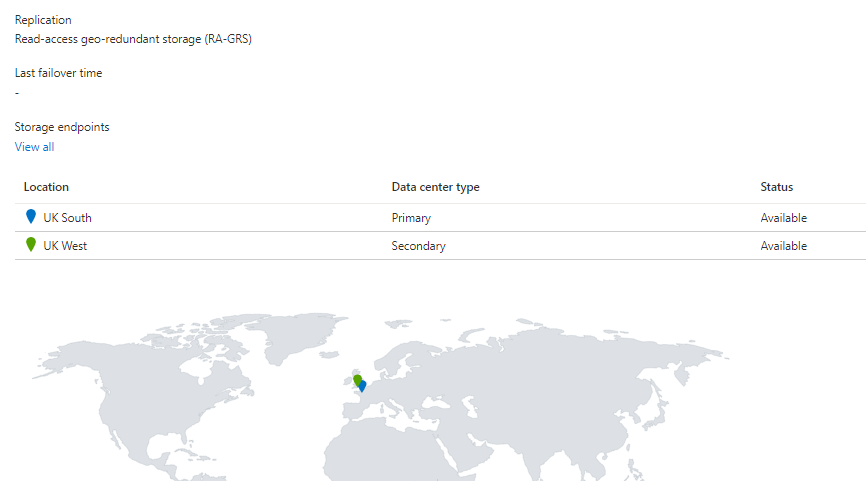866x481 pixels.
Task: Select the UK South location text
Action: click(67, 218)
